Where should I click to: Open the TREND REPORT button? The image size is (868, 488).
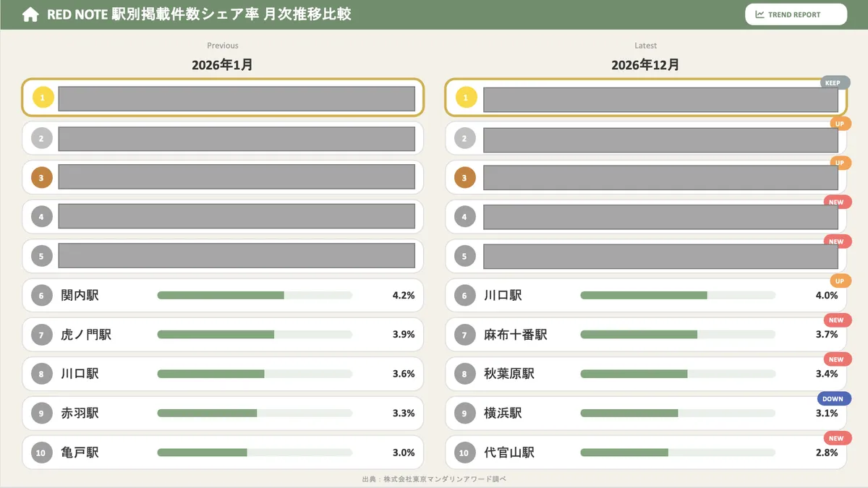[x=796, y=14]
